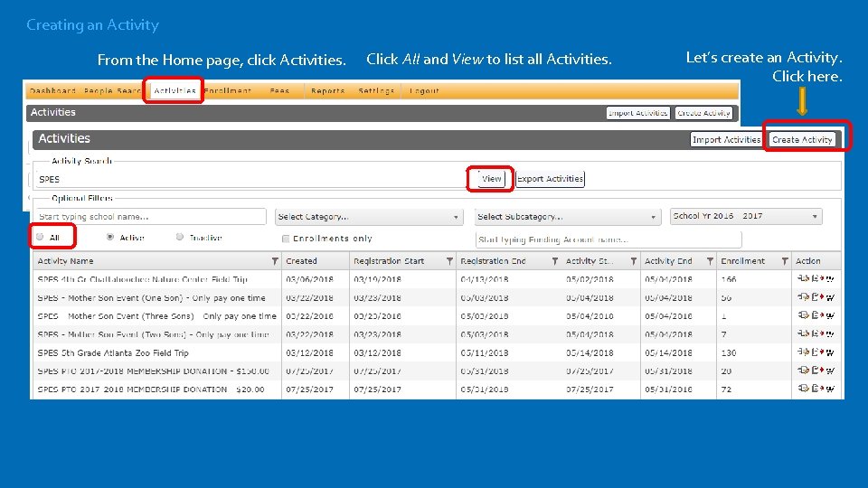Click the Export Activities button
This screenshot has height=488, width=868.
pos(550,179)
